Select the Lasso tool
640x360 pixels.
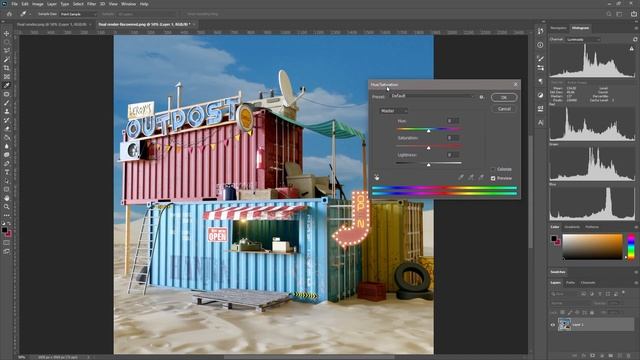(7, 51)
